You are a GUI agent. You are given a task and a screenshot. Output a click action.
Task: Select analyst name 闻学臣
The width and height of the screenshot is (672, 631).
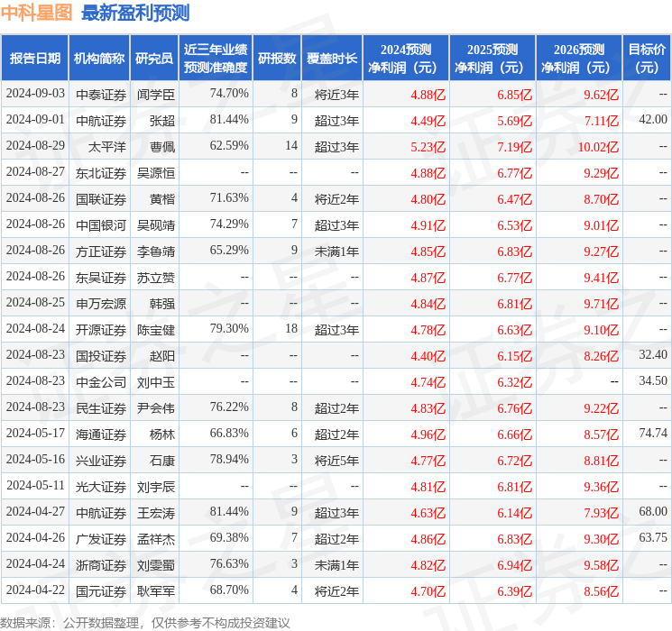point(156,95)
